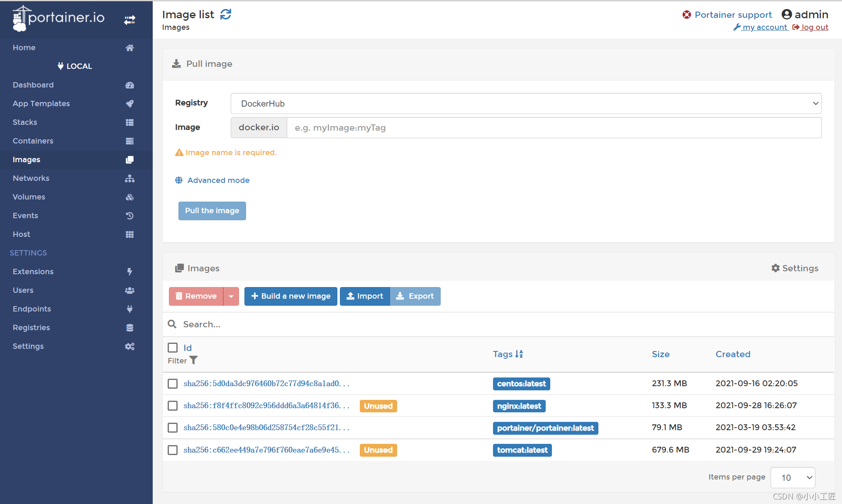This screenshot has width=842, height=504.
Task: Open the Id column Filter funnel
Action: tap(193, 360)
